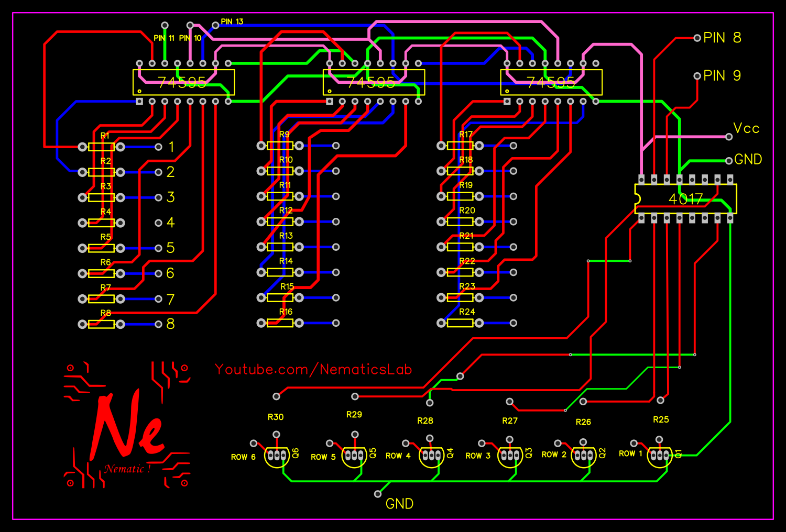Open the Youtube.com/NematicsLab link text
Screen dimensions: 786x532
coord(313,369)
